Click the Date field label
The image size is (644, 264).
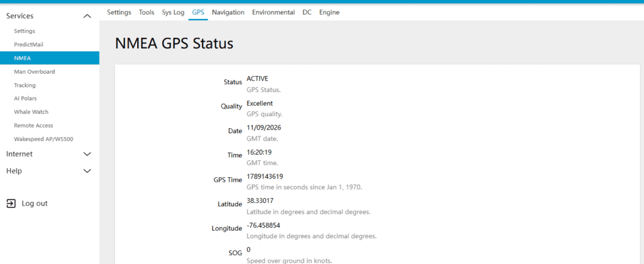pyautogui.click(x=235, y=131)
